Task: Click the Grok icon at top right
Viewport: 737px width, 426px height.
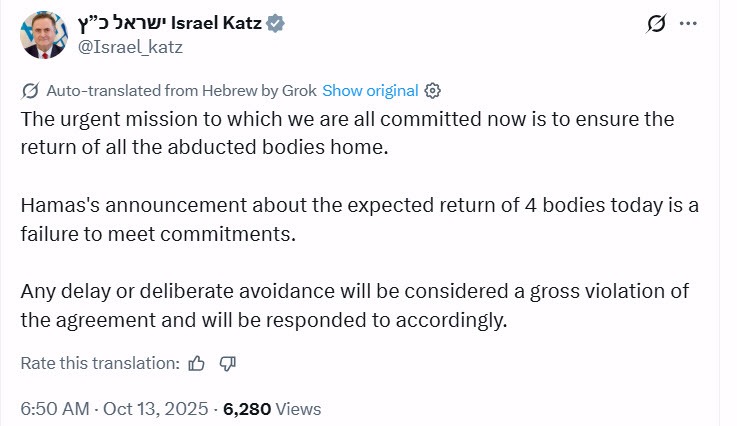Action: [657, 24]
